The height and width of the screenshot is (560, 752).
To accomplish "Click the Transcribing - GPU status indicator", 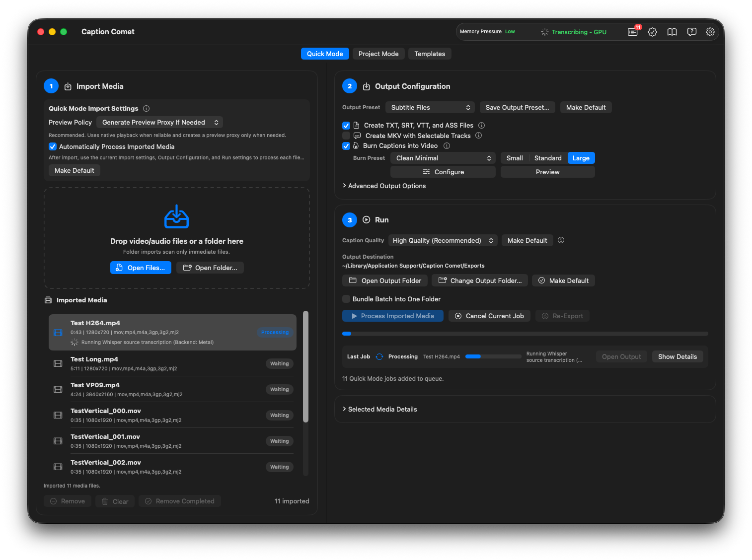I will (x=574, y=32).
